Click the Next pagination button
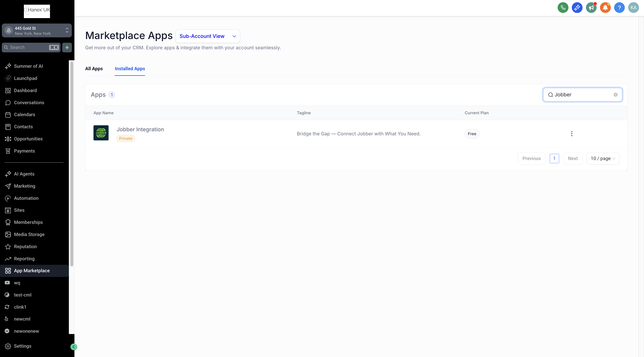 coord(573,158)
